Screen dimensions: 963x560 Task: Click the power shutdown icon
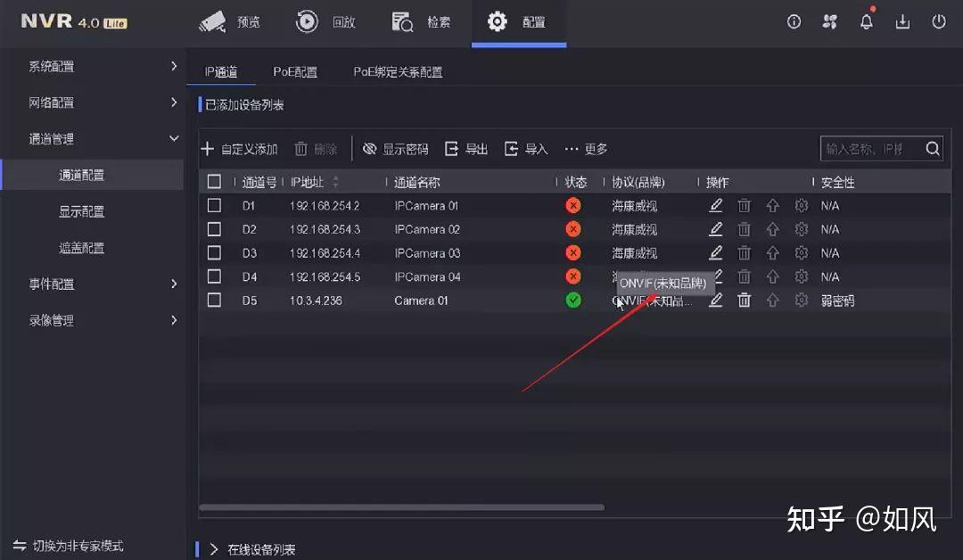(x=938, y=22)
